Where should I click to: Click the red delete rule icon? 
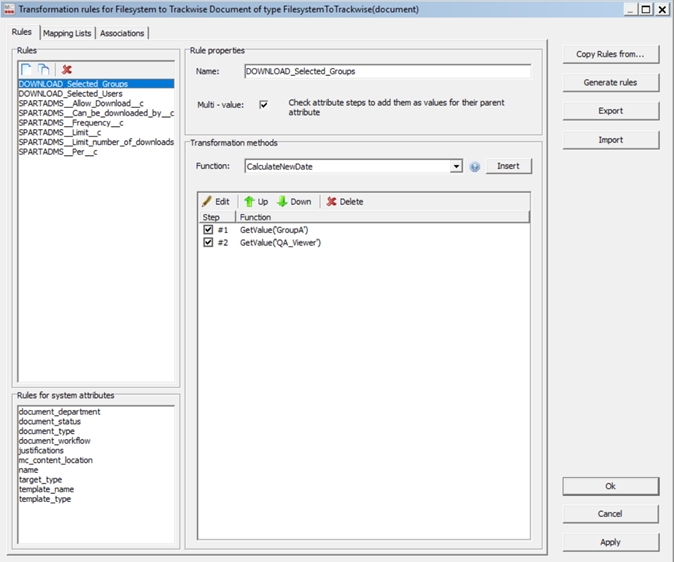(67, 69)
